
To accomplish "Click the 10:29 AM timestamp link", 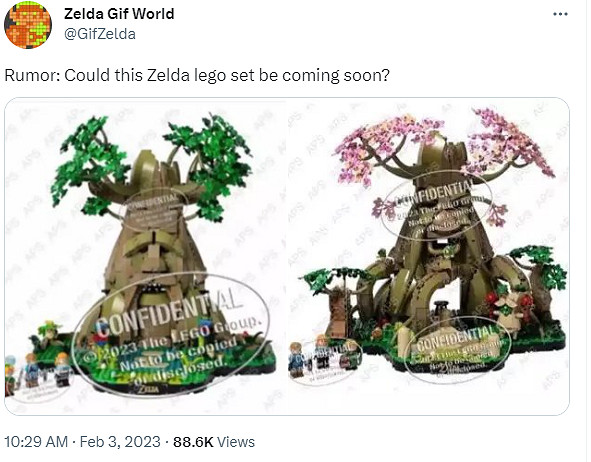I will [x=36, y=442].
